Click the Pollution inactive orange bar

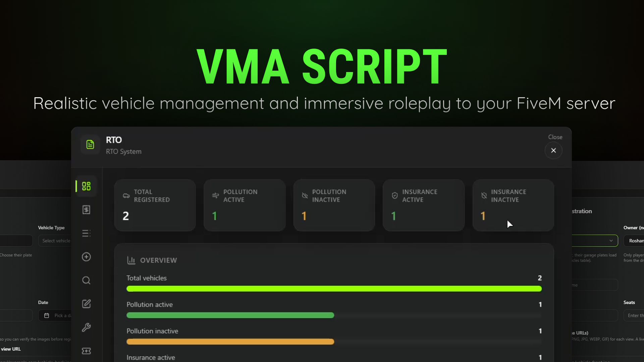(230, 342)
